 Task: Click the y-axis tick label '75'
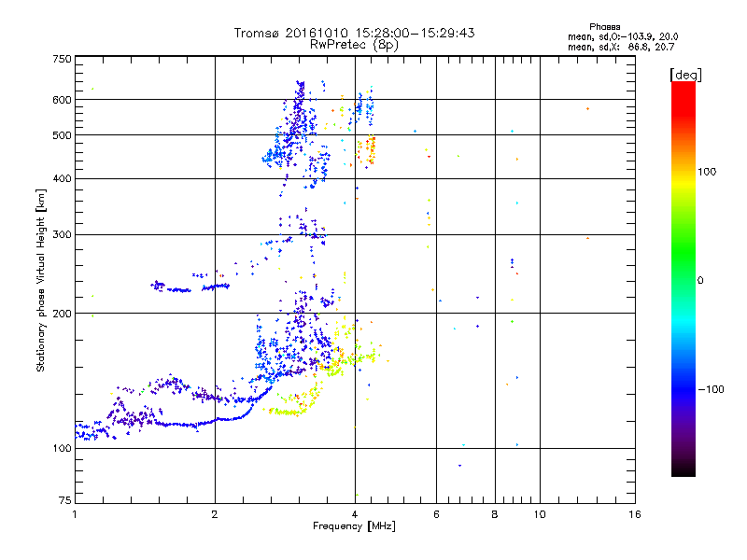[65, 500]
